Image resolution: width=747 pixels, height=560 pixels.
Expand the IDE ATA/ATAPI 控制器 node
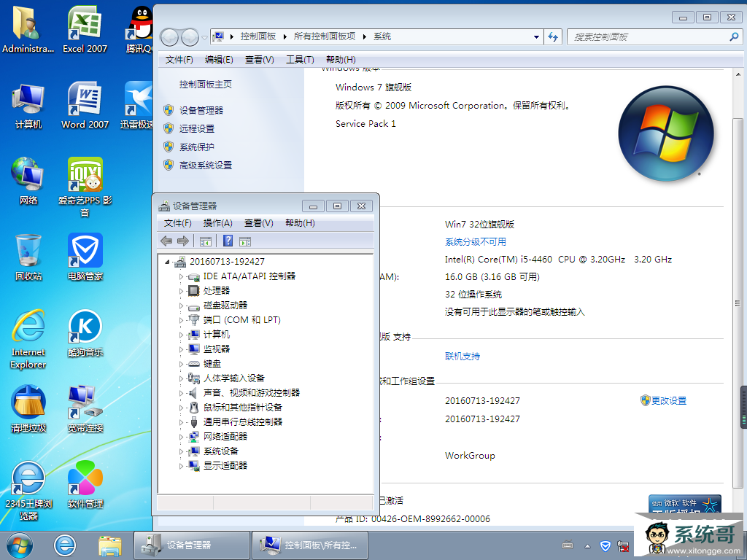(181, 276)
